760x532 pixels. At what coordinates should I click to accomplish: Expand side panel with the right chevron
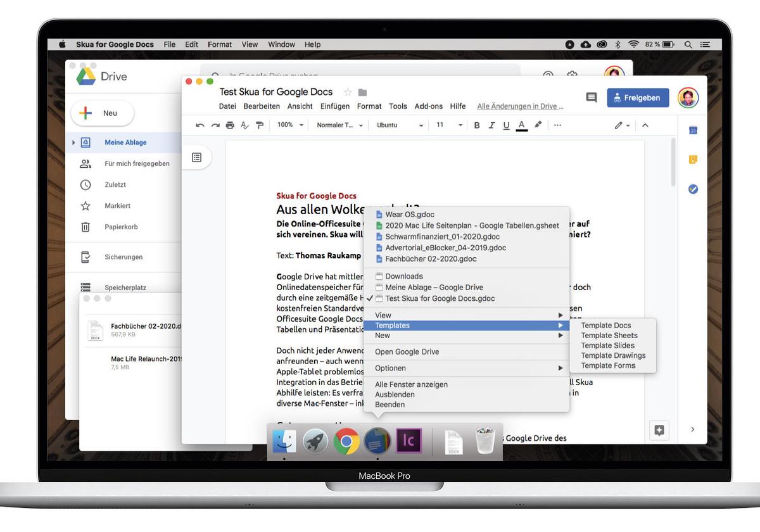click(x=692, y=429)
